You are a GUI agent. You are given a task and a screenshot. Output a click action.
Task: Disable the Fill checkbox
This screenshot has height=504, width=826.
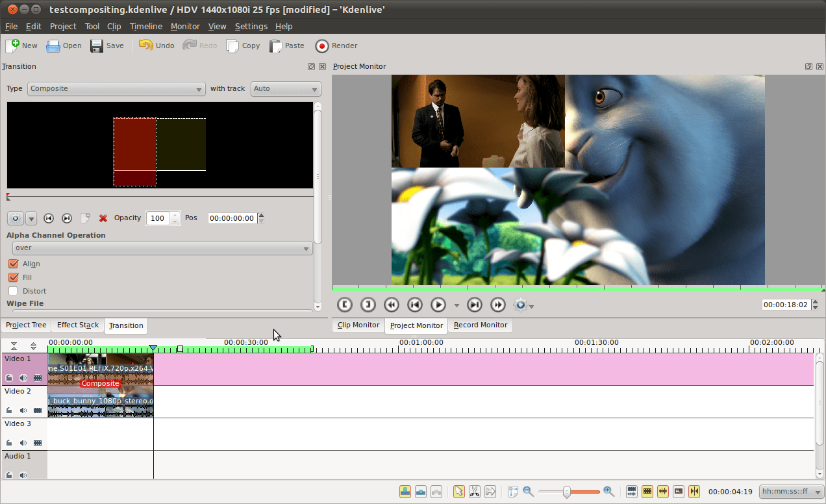14,277
